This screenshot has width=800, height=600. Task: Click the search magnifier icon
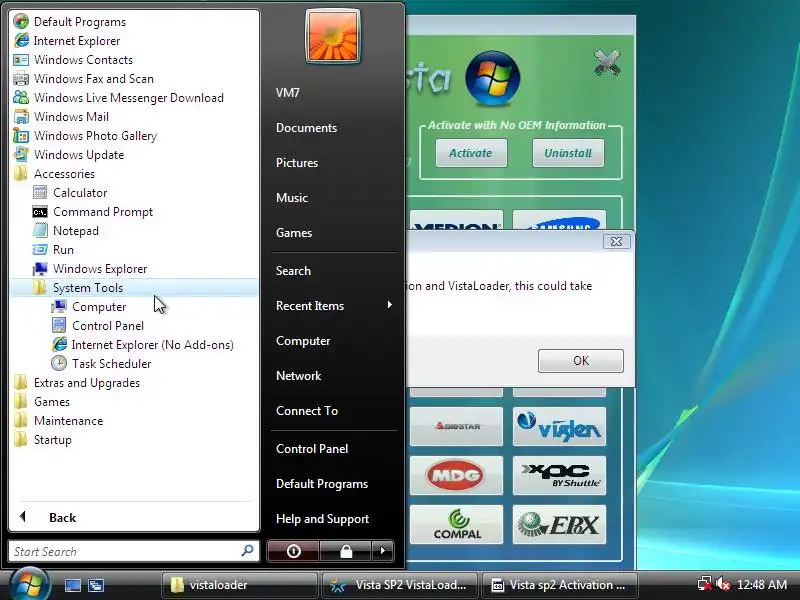coord(247,551)
